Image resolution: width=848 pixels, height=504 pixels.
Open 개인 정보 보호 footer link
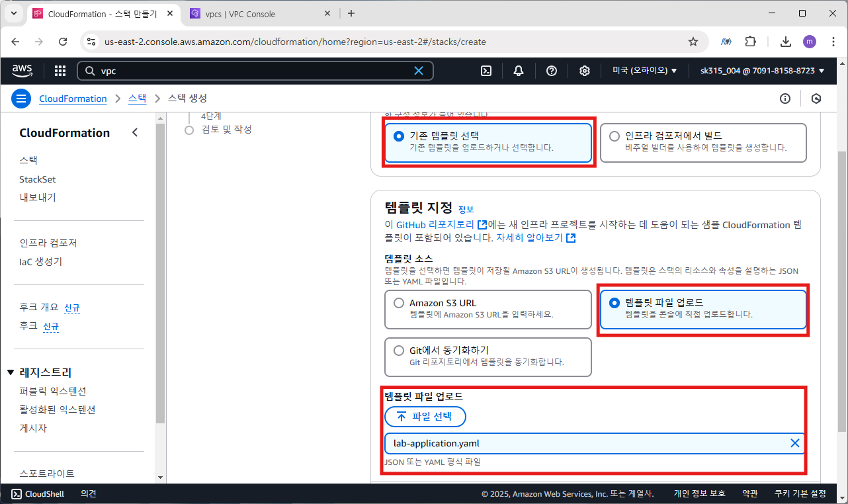coord(700,493)
